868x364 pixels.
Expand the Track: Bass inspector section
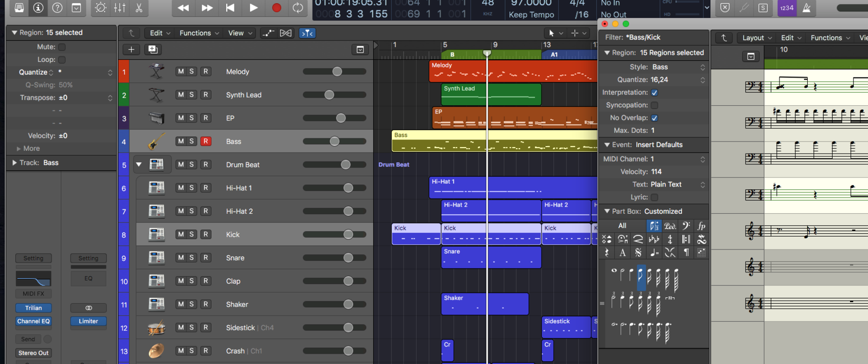point(14,163)
